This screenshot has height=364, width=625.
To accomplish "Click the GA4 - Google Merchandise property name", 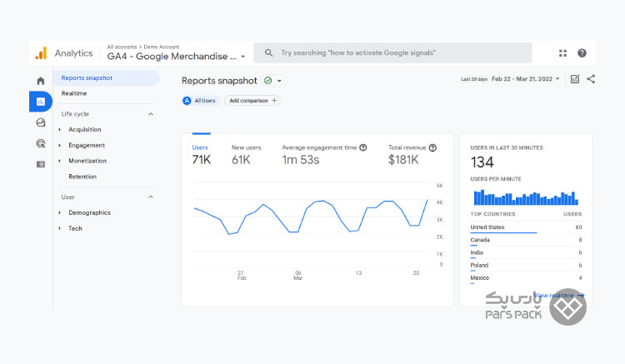I will pos(172,57).
